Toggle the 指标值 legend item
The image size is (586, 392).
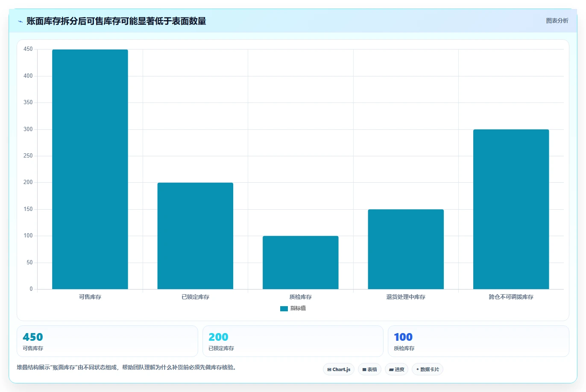(293, 308)
